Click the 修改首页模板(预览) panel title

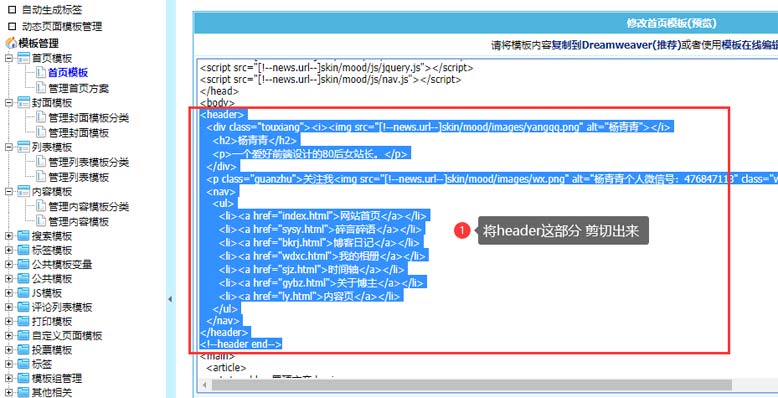(x=671, y=23)
